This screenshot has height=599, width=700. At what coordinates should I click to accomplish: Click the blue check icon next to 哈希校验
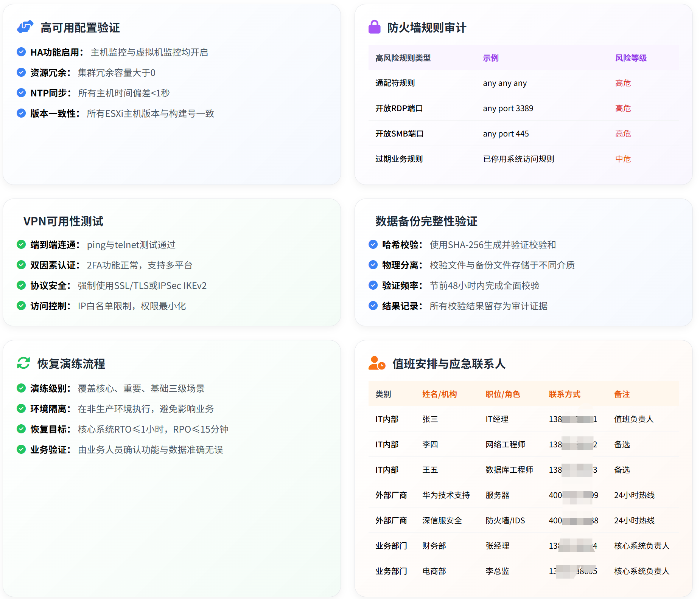point(373,245)
